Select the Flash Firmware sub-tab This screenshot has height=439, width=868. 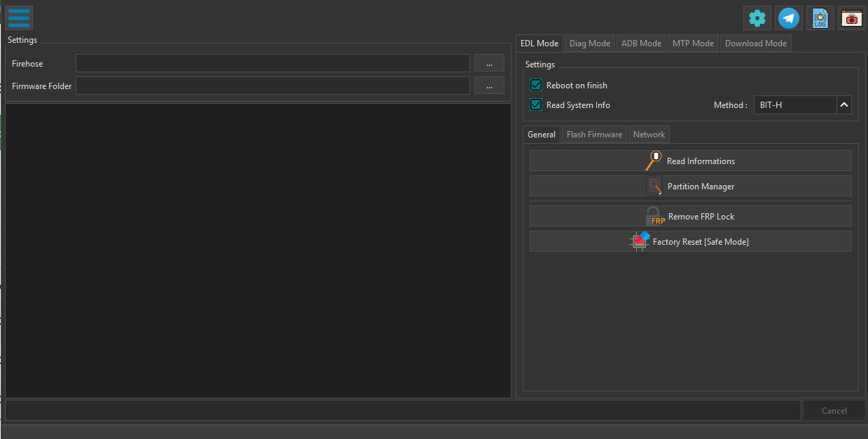(x=594, y=135)
